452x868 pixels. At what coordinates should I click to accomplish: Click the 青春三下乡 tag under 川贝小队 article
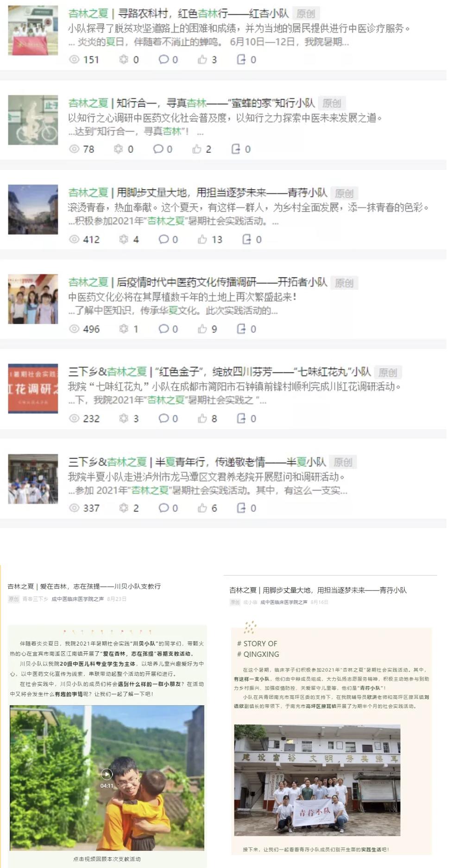pos(35,599)
